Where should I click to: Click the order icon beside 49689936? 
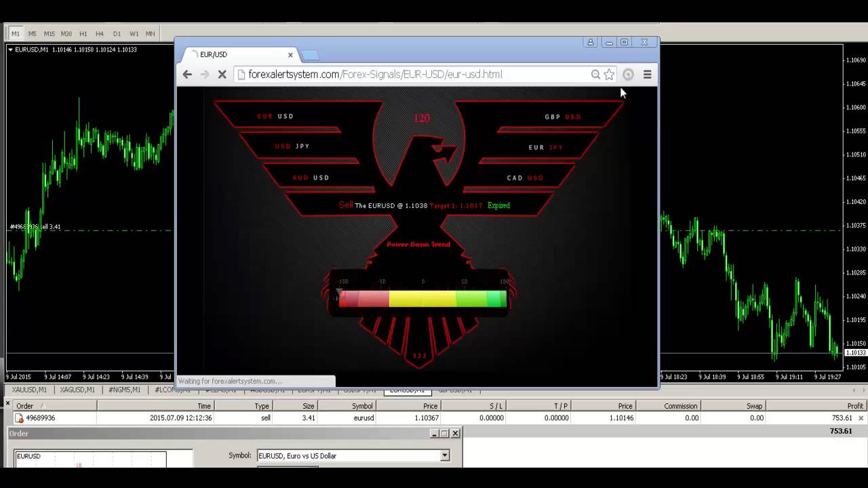[19, 418]
